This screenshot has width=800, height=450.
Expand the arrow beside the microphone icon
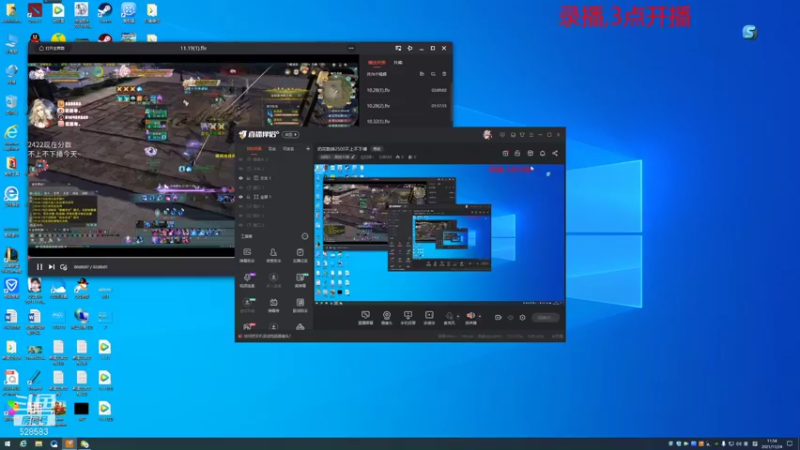pos(458,317)
